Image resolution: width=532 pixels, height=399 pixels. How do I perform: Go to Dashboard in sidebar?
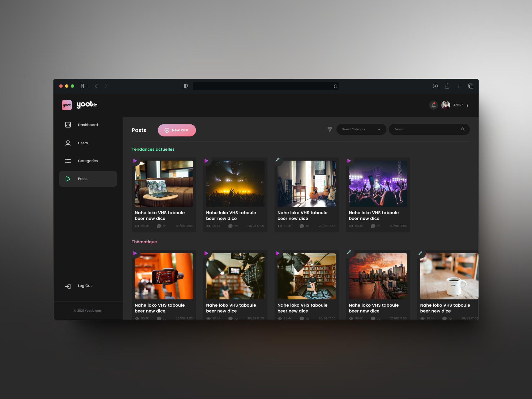point(88,125)
